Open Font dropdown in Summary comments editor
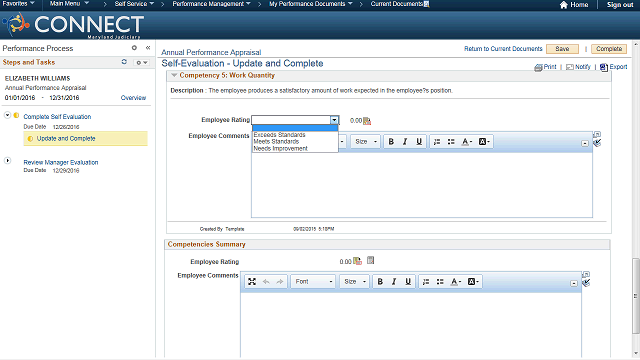The image size is (640, 360). click(x=313, y=282)
